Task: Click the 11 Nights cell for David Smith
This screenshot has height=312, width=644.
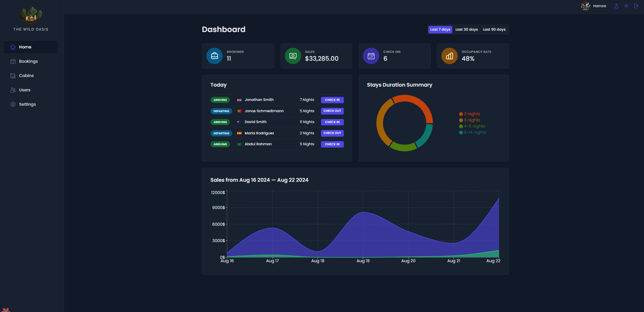Action: [307, 122]
